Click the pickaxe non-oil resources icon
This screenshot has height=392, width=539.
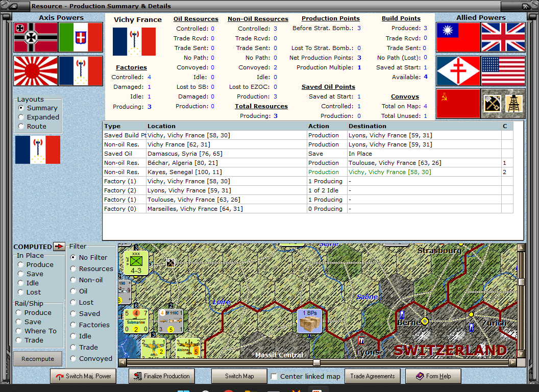[492, 104]
